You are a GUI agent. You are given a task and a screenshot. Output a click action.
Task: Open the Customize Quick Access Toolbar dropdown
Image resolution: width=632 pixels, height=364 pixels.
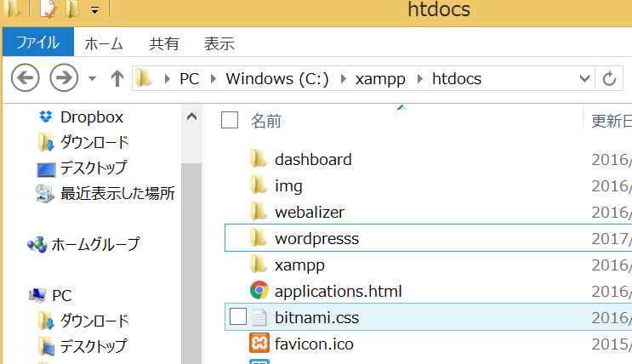pyautogui.click(x=94, y=10)
